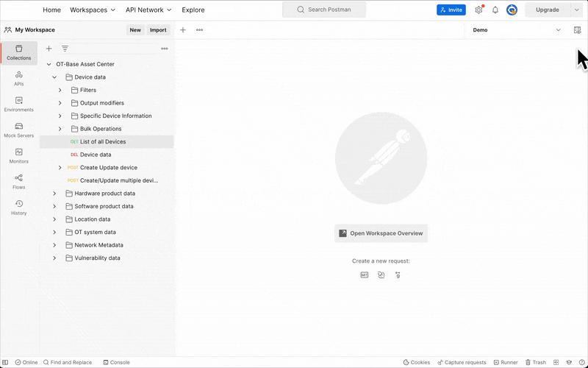Open Cookies in the status bar
This screenshot has width=588, height=368.
coord(416,362)
